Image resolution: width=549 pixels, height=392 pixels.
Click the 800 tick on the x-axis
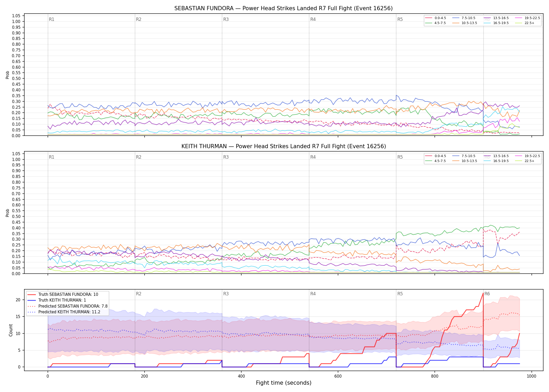(x=434, y=376)
